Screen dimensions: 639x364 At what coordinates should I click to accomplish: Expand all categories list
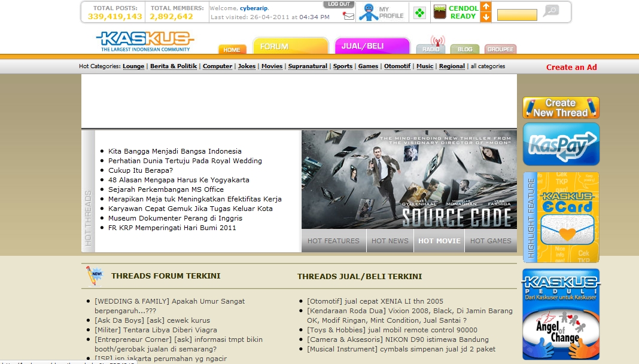(488, 66)
